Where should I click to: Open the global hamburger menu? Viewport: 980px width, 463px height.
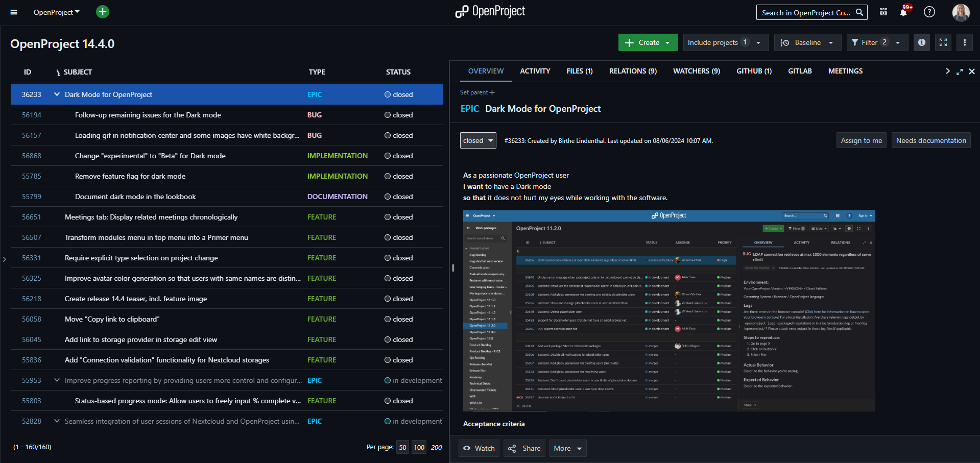coord(13,12)
